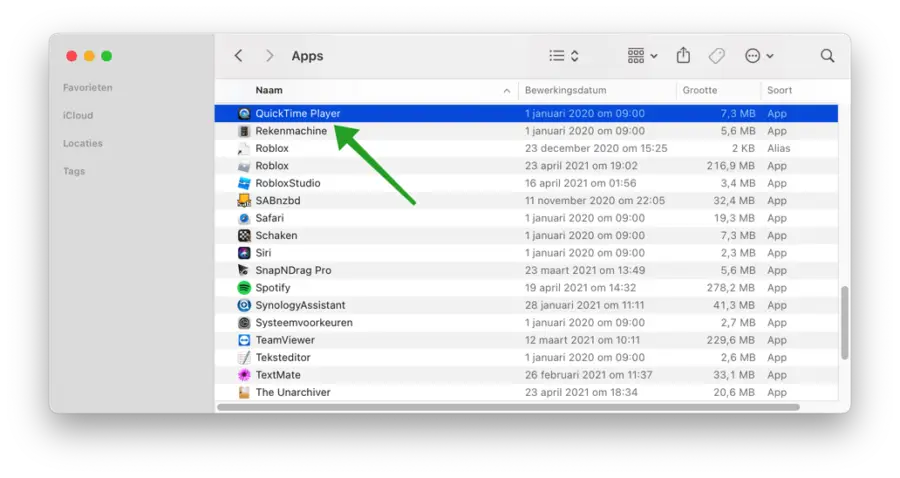The height and width of the screenshot is (478, 900).
Task: Select the SynologyAssistant name text
Action: (300, 305)
